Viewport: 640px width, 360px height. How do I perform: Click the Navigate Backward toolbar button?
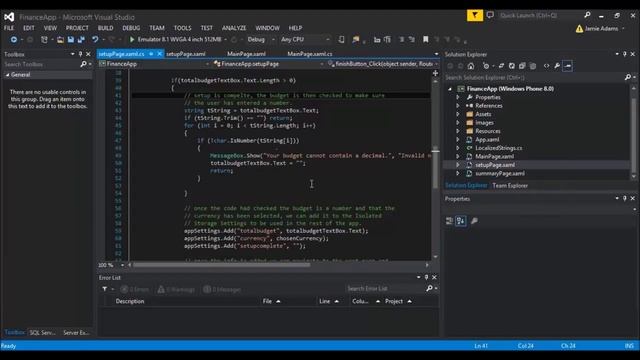(13, 40)
